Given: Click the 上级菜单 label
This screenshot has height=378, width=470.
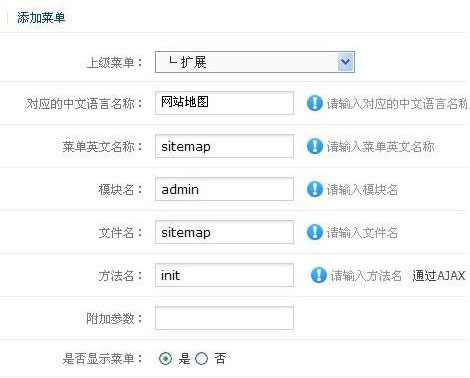Looking at the screenshot, I should tap(114, 62).
